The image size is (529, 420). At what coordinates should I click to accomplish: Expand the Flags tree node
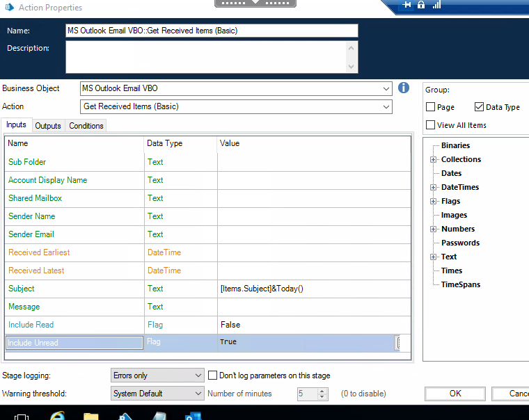pyautogui.click(x=433, y=201)
